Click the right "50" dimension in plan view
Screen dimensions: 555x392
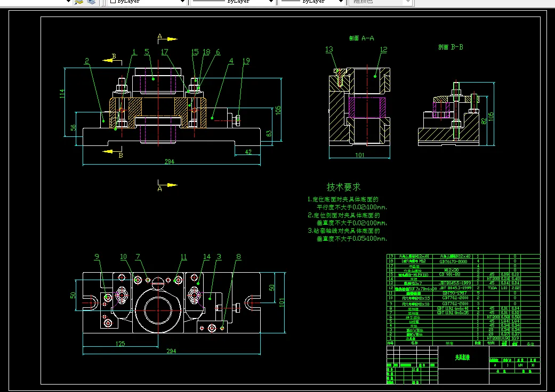[x=271, y=288]
